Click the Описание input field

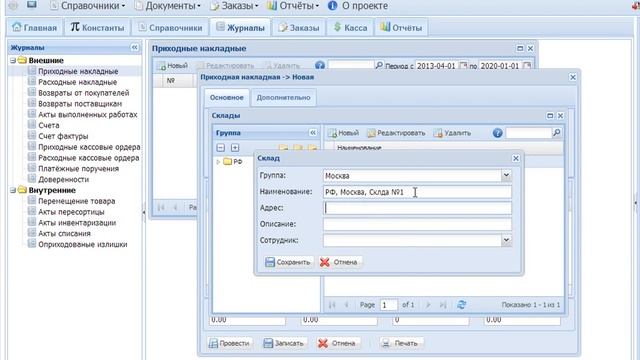coord(417,224)
